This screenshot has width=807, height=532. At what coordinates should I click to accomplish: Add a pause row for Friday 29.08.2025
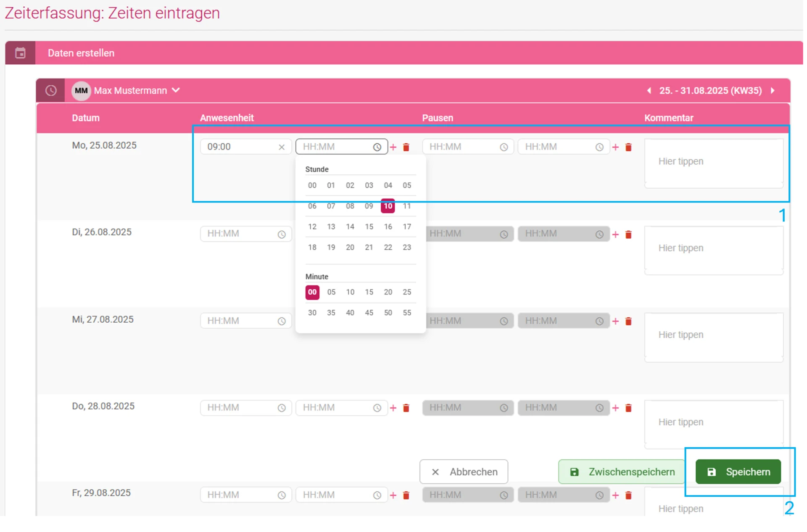coord(615,495)
